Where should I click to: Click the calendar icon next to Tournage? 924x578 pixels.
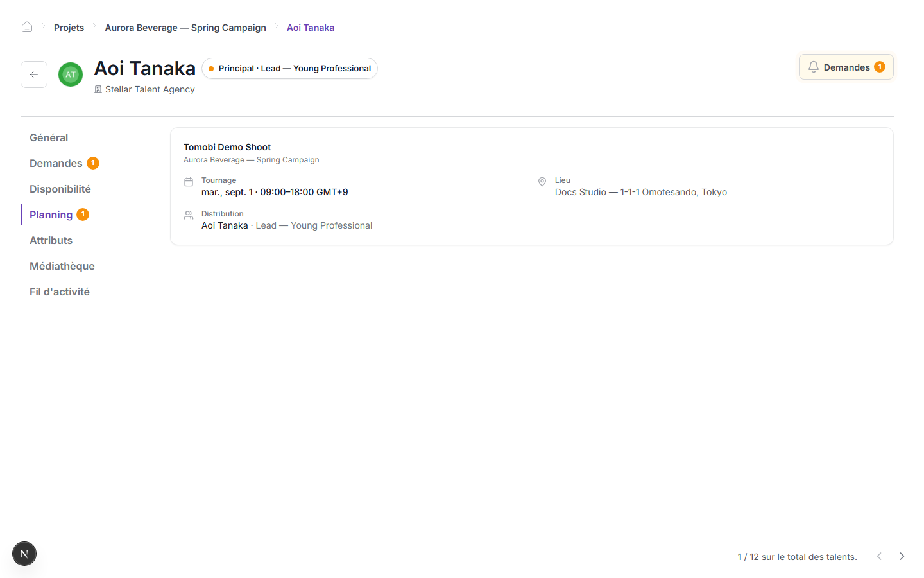point(189,182)
